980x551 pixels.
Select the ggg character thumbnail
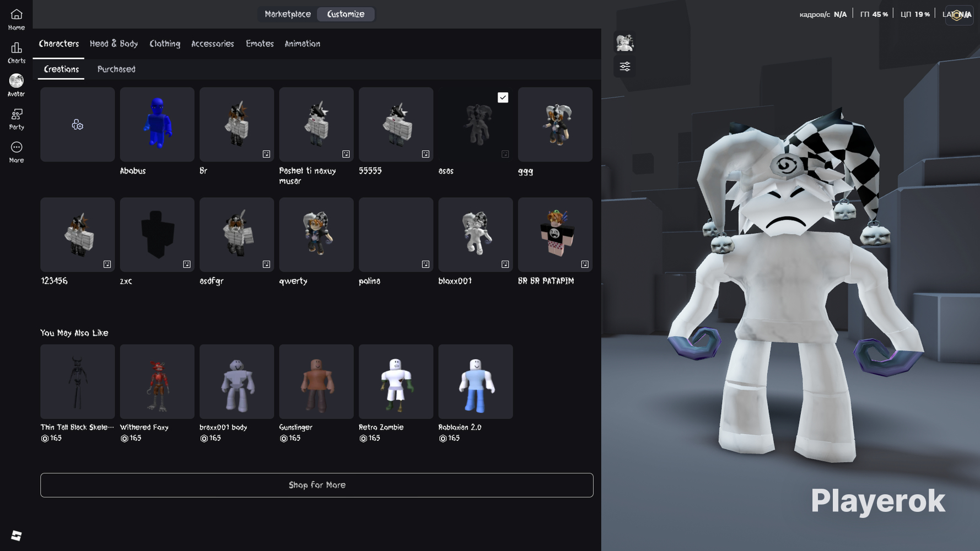point(555,125)
